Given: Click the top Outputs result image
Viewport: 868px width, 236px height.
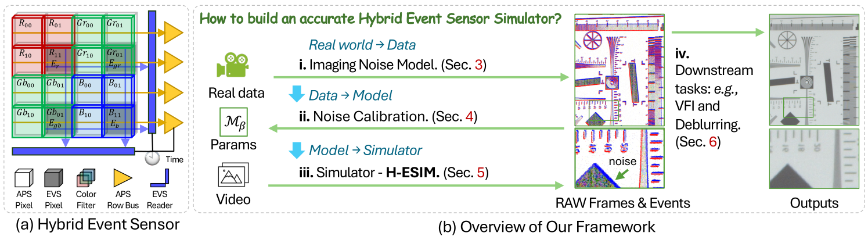Looking at the screenshot, I should (814, 70).
